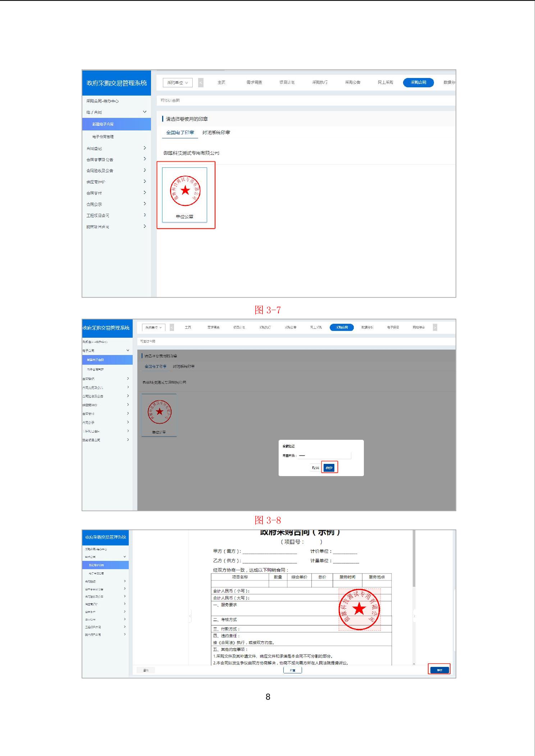Select the 单位公章 seal in figure 3-7
This screenshot has width=535, height=756.
pos(184,194)
